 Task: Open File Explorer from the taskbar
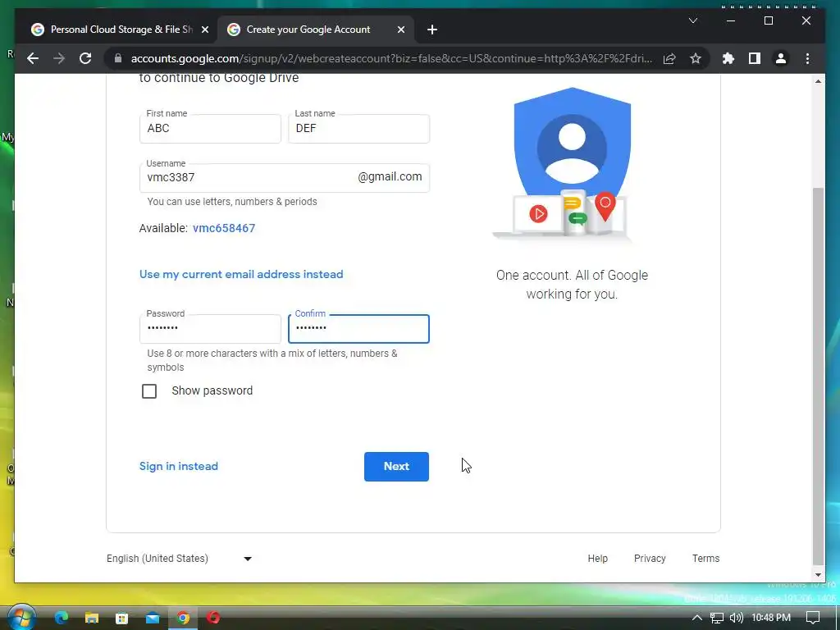[x=92, y=619]
